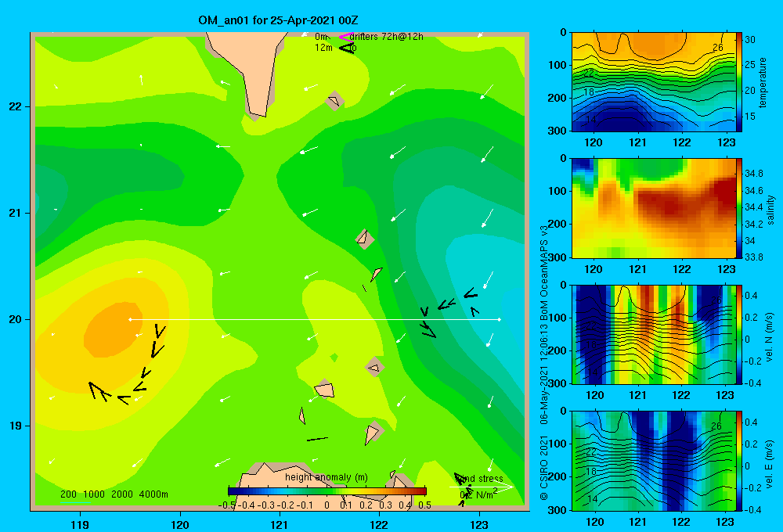This screenshot has height=532, width=783.
Task: Open the eastward velocity section panel
Action: click(653, 461)
